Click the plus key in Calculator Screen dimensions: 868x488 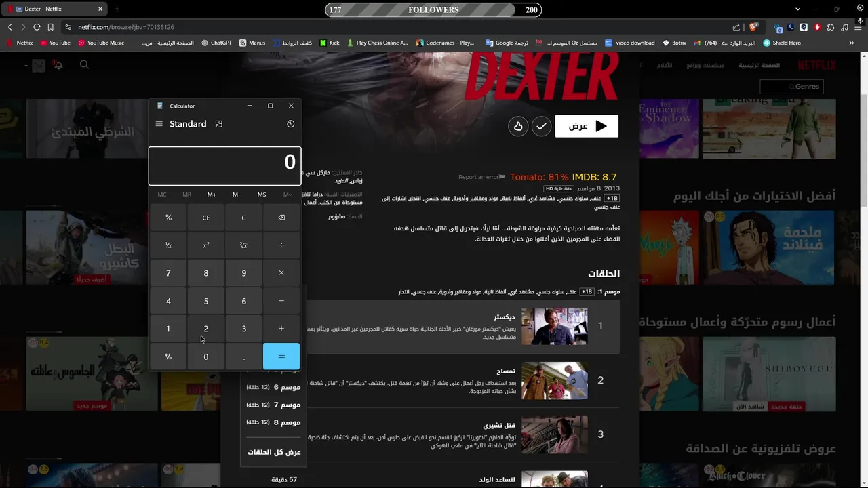point(281,329)
